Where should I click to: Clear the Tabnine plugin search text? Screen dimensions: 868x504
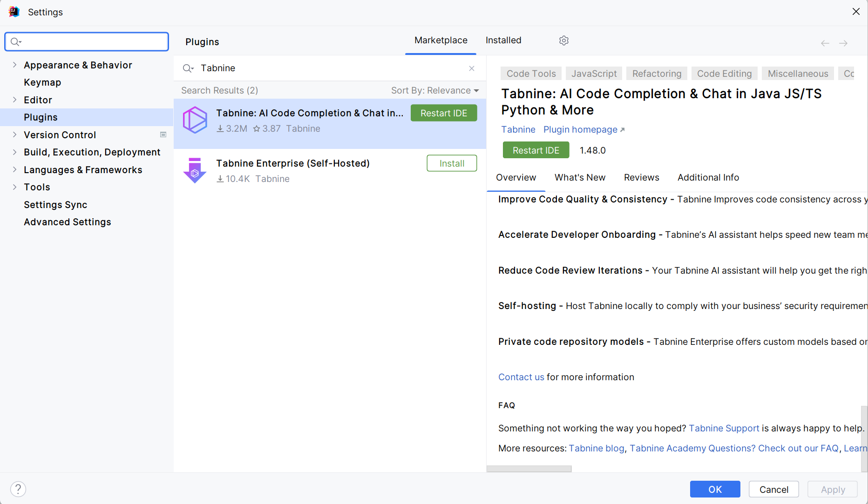tap(472, 68)
